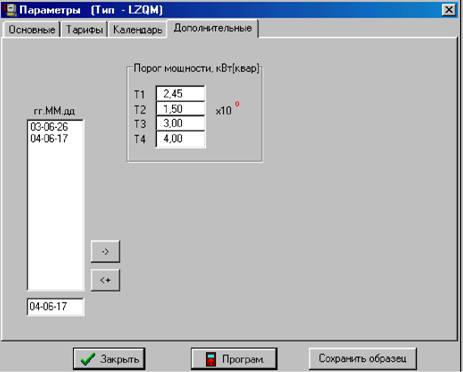Click the left arrow <+ button
Viewport: 463px width, 372px height.
(x=105, y=280)
